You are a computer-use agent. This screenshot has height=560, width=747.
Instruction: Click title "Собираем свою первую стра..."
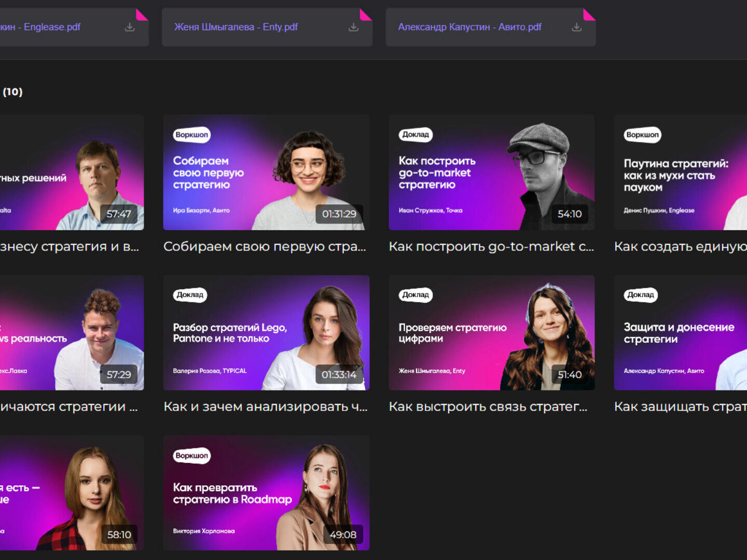click(265, 247)
